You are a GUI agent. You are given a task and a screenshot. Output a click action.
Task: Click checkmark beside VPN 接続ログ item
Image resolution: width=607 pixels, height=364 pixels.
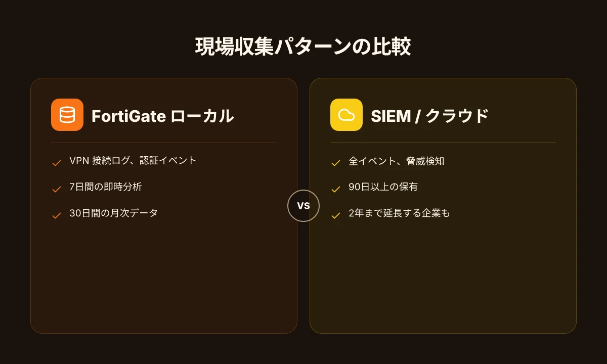(57, 163)
